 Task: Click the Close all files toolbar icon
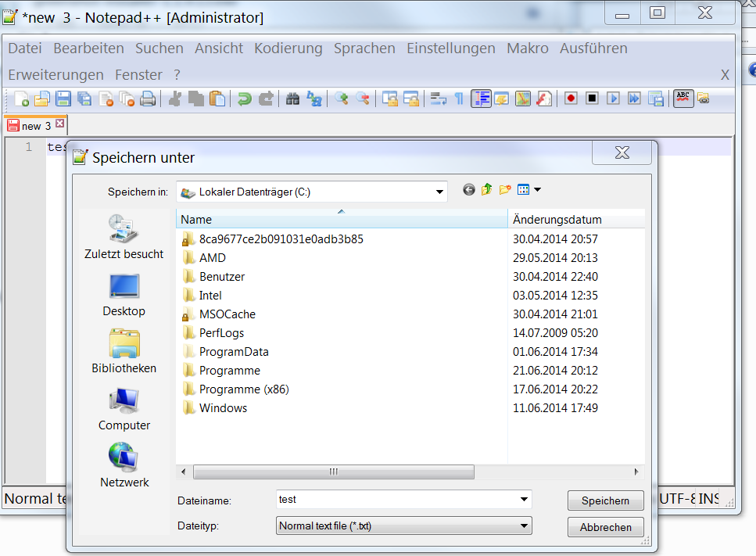127,99
